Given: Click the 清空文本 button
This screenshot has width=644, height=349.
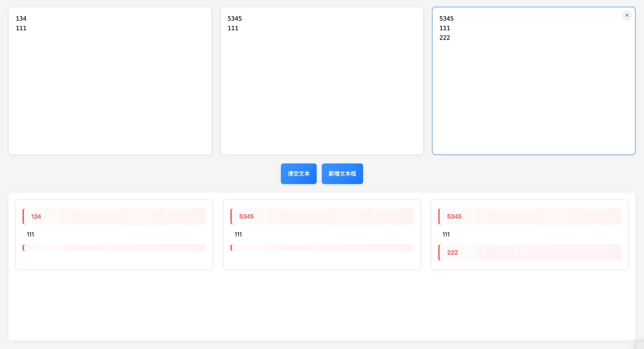Looking at the screenshot, I should point(299,174).
